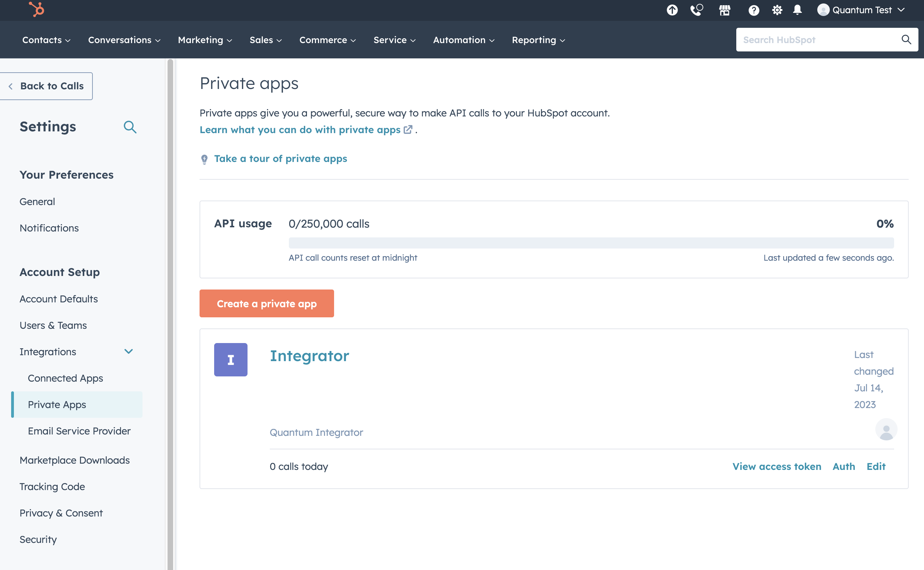Open the Reporting navigation menu
The width and height of the screenshot is (924, 570).
538,40
